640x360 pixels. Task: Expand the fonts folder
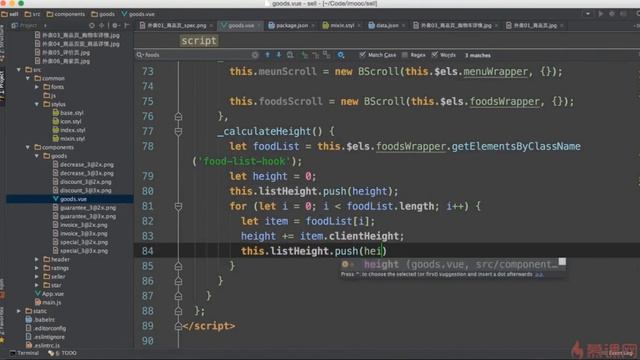coord(37,87)
